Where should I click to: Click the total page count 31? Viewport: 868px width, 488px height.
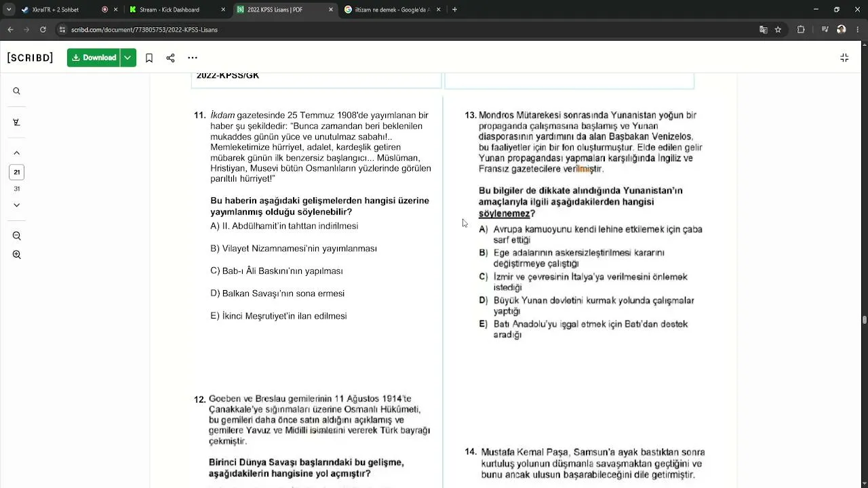(17, 189)
